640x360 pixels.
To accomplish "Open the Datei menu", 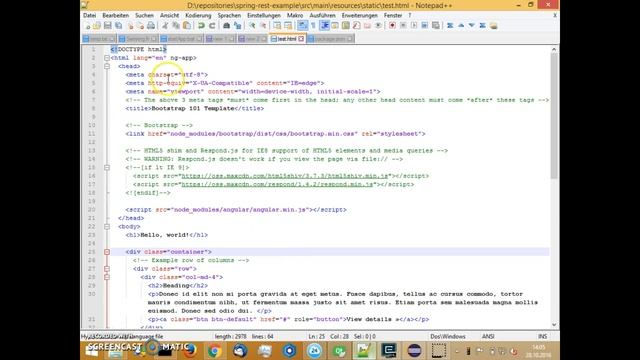I will (x=89, y=16).
